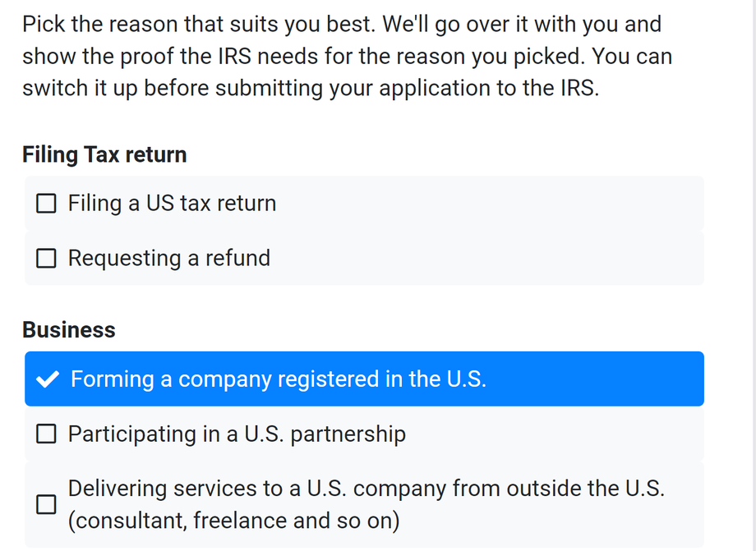The width and height of the screenshot is (756, 551).
Task: Click empty space right of "Requesting a refund" row
Action: (493, 259)
